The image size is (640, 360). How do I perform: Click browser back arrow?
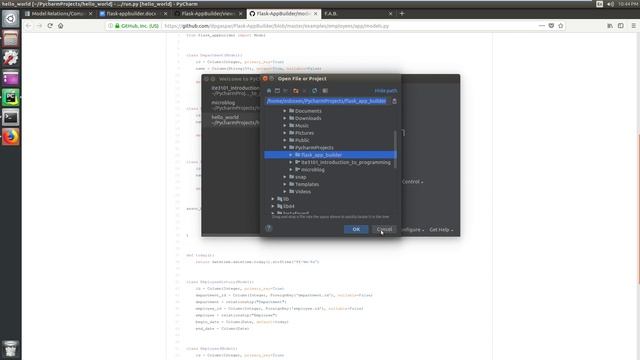(x=28, y=26)
